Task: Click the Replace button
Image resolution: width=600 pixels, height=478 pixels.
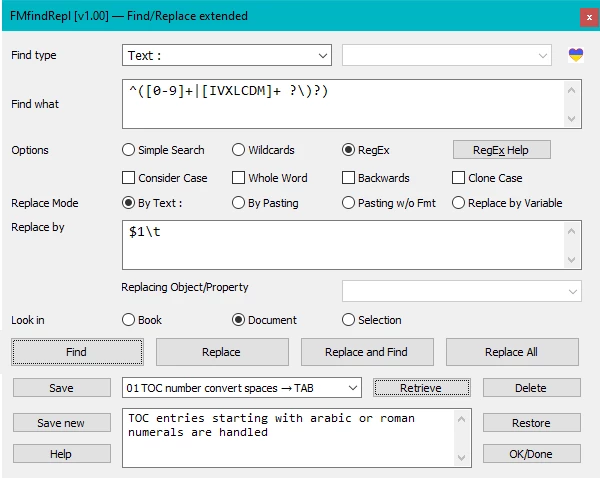Action: pos(222,352)
